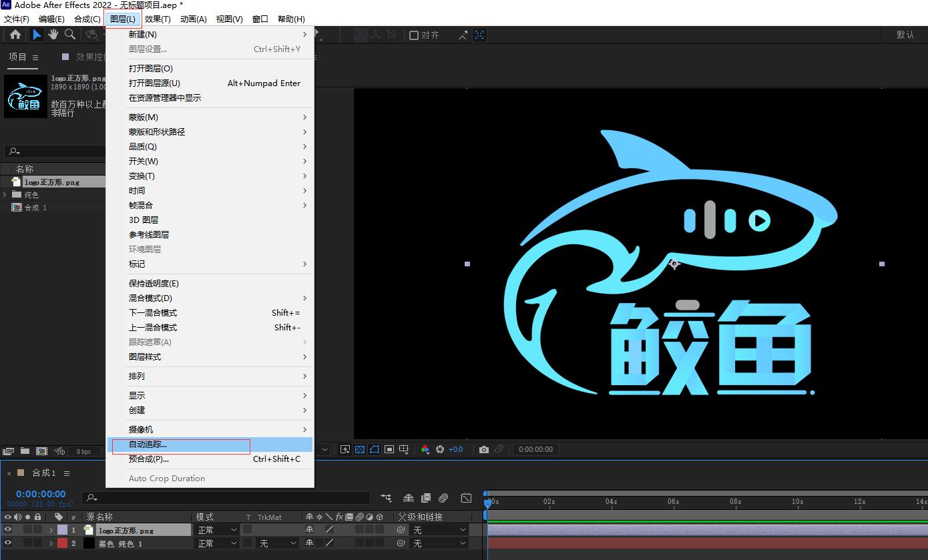The height and width of the screenshot is (560, 928).
Task: Expand the 纯色 folder in project panel
Action: [5, 194]
